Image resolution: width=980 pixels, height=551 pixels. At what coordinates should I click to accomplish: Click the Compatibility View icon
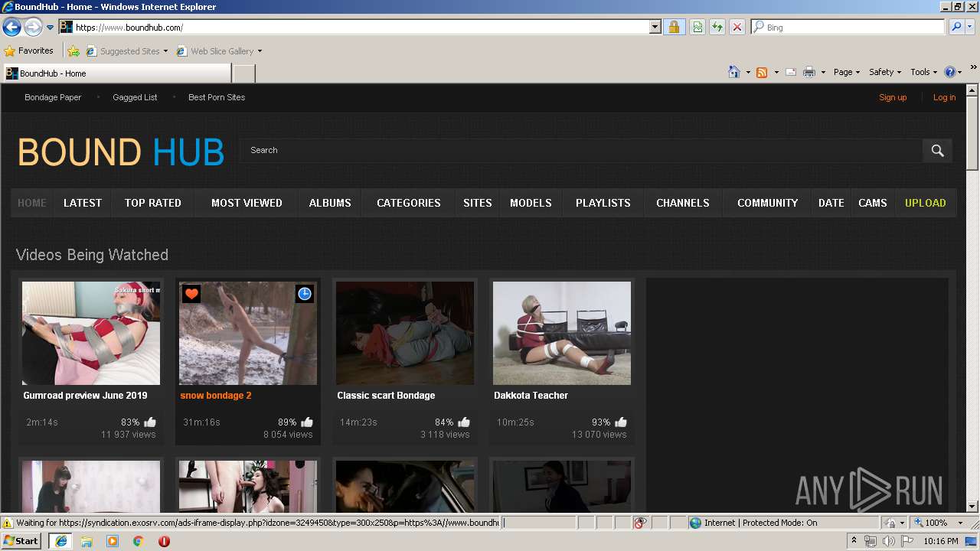(697, 28)
